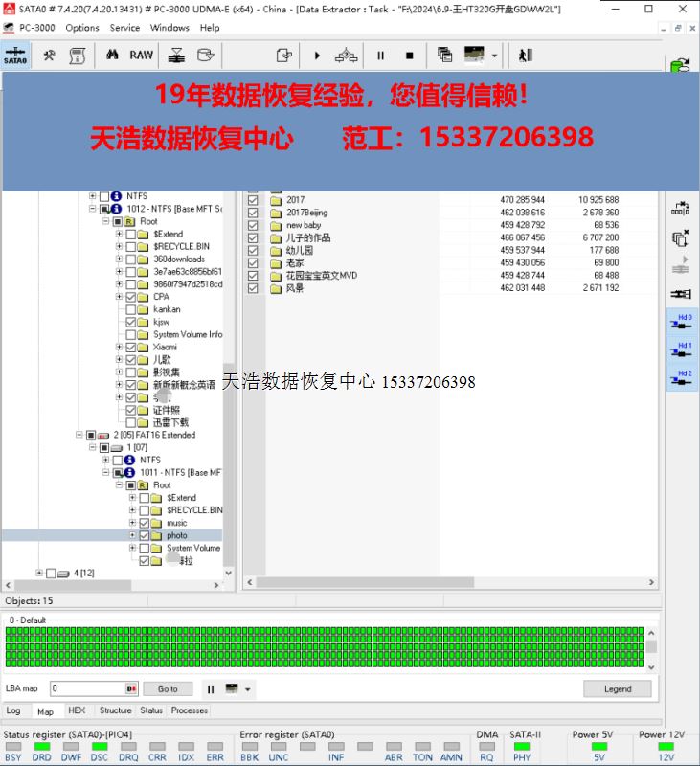Image resolution: width=700 pixels, height=766 pixels.
Task: Open the RAW recovery tool
Action: (x=141, y=56)
